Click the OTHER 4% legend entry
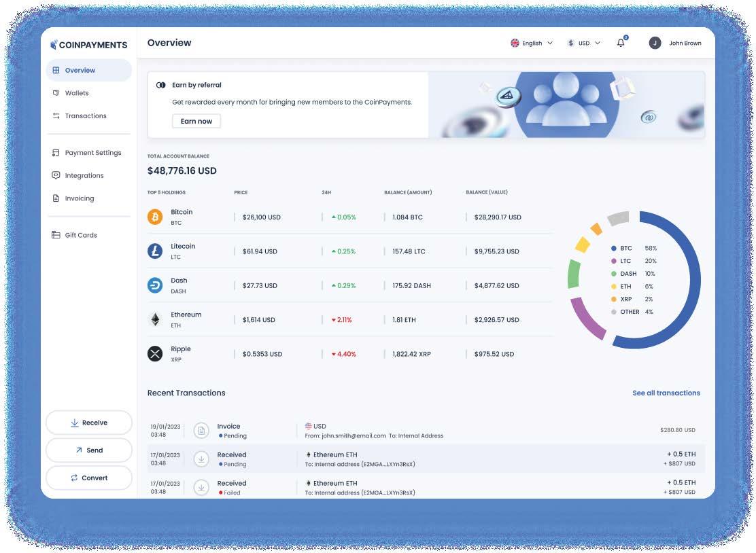Screen dimensions: 756x553 click(632, 312)
